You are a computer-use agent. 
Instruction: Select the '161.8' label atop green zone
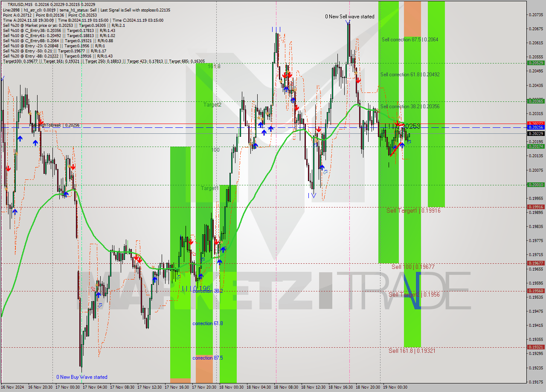coord(214,66)
